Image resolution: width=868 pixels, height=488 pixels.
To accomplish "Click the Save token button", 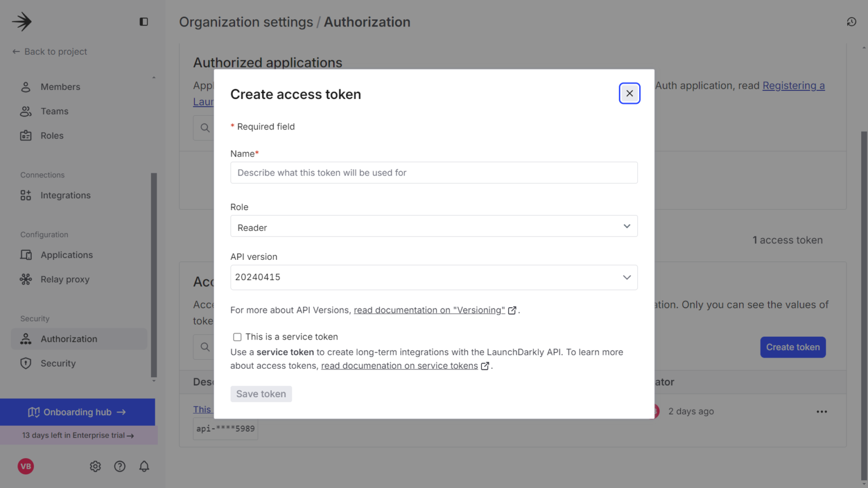I will point(261,394).
